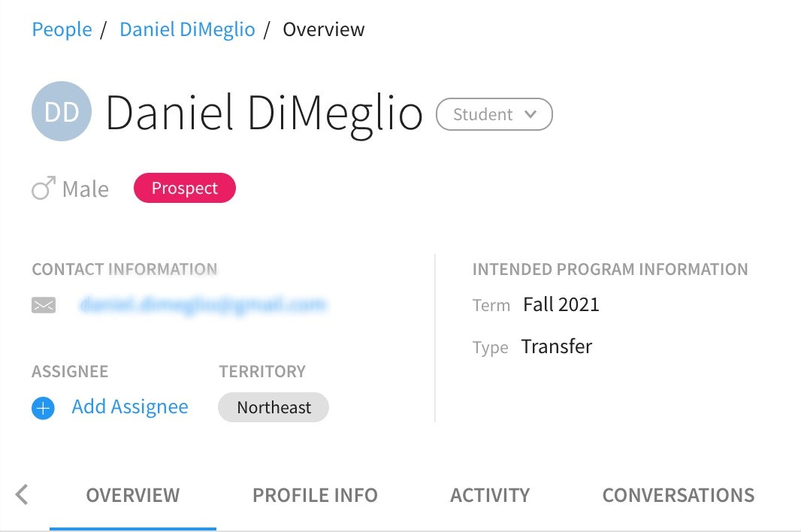Expand the record type selector next to the name
801x532 pixels.
pyautogui.click(x=494, y=114)
